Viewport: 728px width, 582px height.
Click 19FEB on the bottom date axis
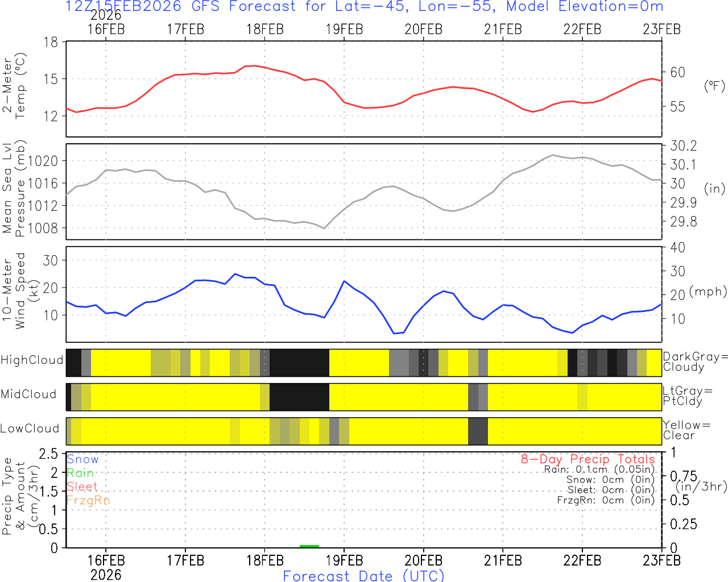coord(344,560)
